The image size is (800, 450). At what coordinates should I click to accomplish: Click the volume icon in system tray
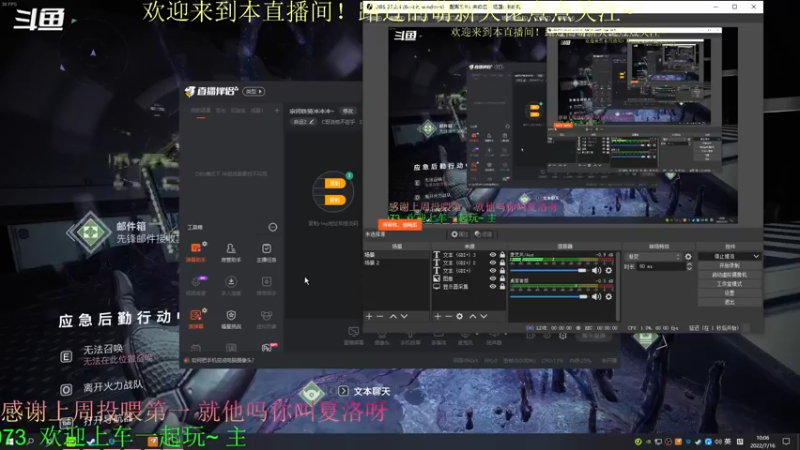pos(717,441)
